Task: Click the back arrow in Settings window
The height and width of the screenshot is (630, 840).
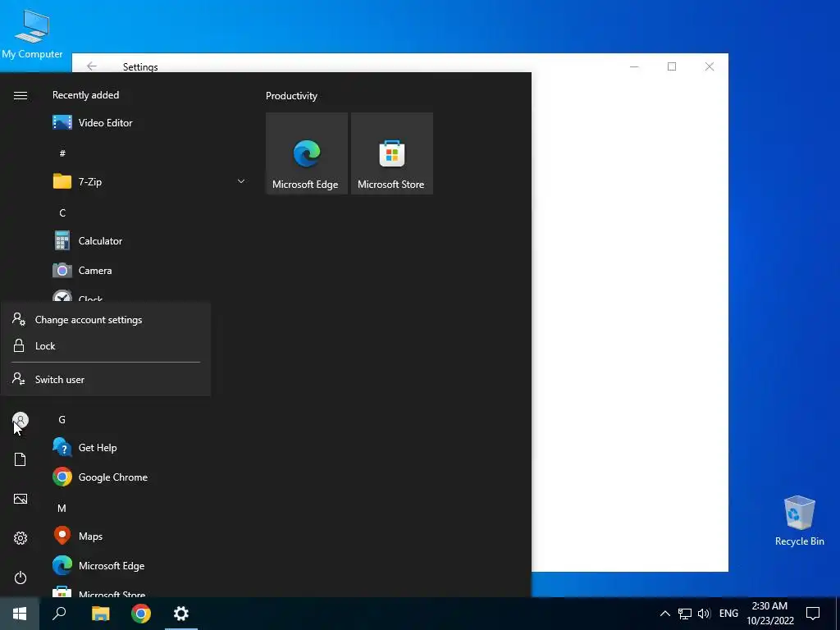Action: (x=92, y=66)
